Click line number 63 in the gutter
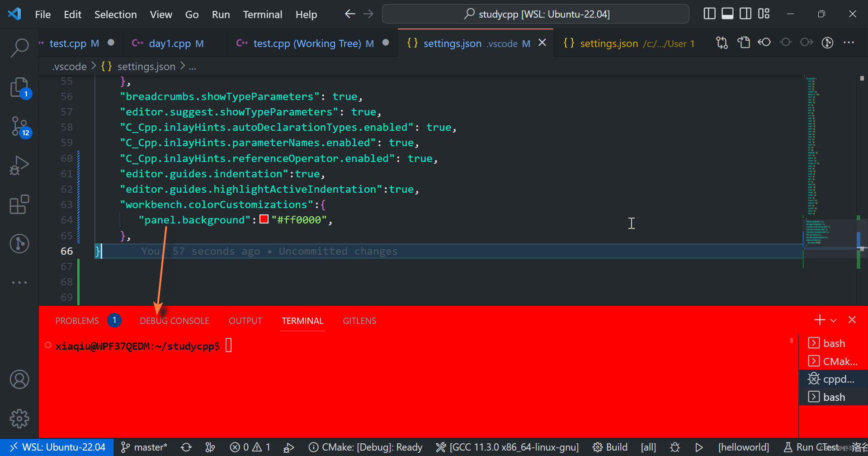The image size is (868, 456). 66,204
